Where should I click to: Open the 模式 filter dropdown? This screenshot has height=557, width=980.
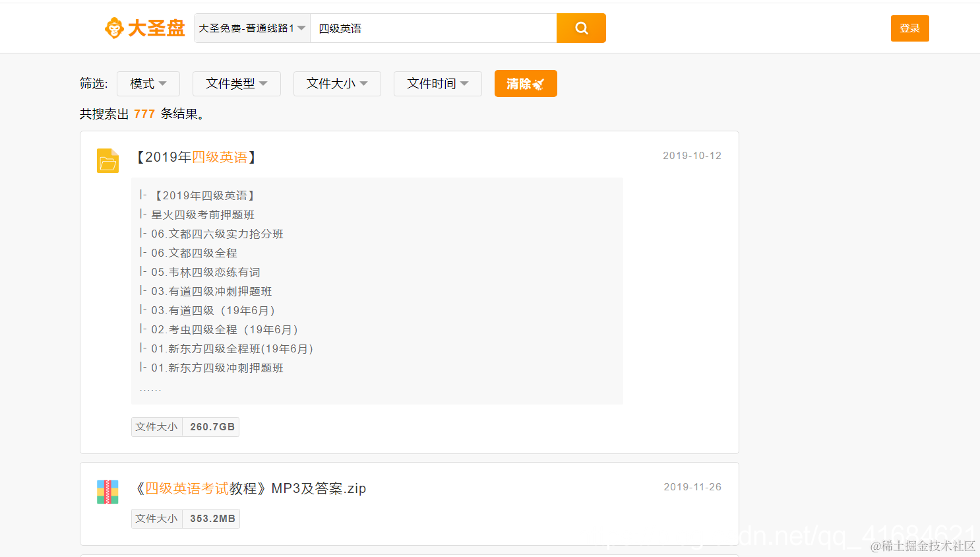(x=148, y=83)
